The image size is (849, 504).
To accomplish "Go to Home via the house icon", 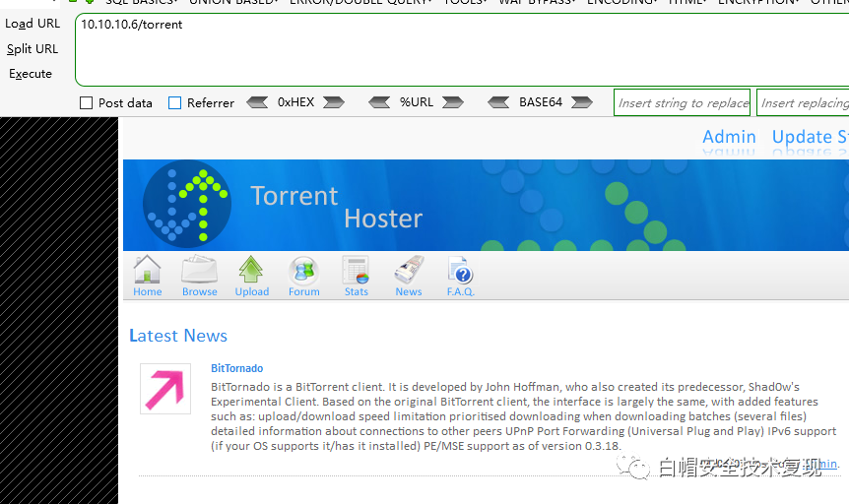I will pyautogui.click(x=148, y=270).
